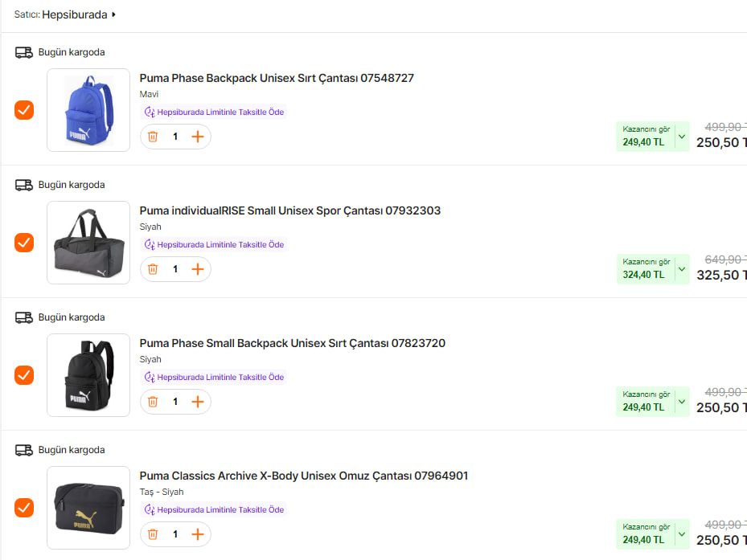This screenshot has height=560, width=747.
Task: Increase quantity of Puma Phase Backpack 07548727
Action: coord(198,137)
